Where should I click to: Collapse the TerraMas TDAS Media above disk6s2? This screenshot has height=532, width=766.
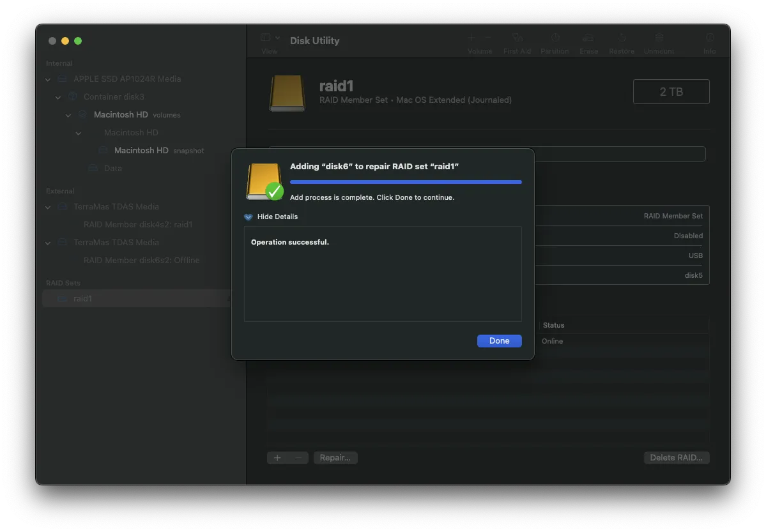[x=48, y=243]
